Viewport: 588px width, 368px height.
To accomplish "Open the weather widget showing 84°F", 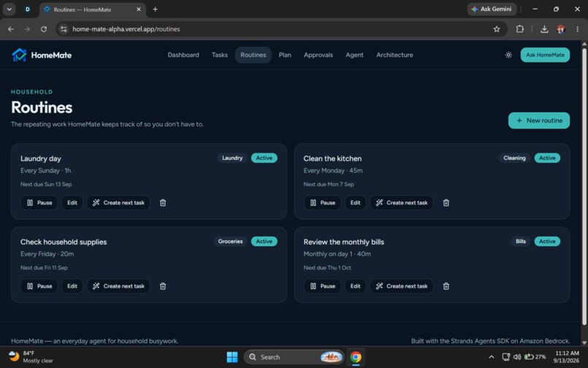I will (x=31, y=357).
